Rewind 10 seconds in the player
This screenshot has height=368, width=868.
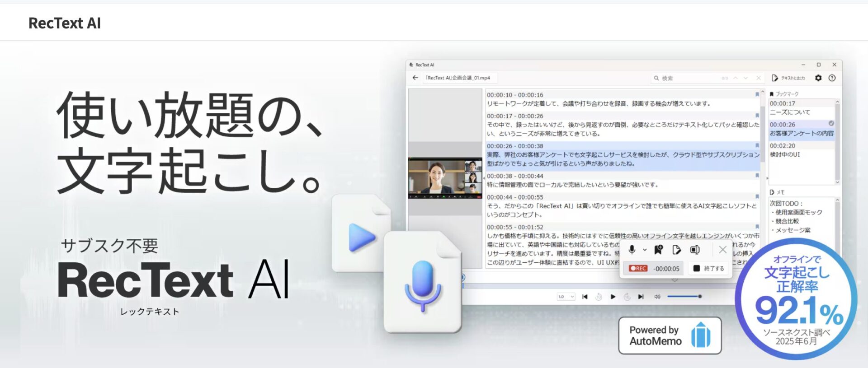tap(599, 297)
